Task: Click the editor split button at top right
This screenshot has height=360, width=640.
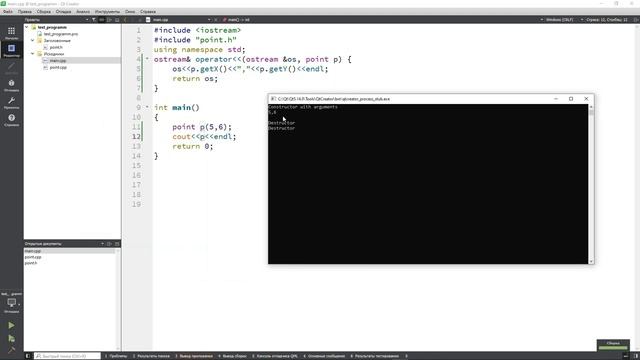Action: [636, 20]
